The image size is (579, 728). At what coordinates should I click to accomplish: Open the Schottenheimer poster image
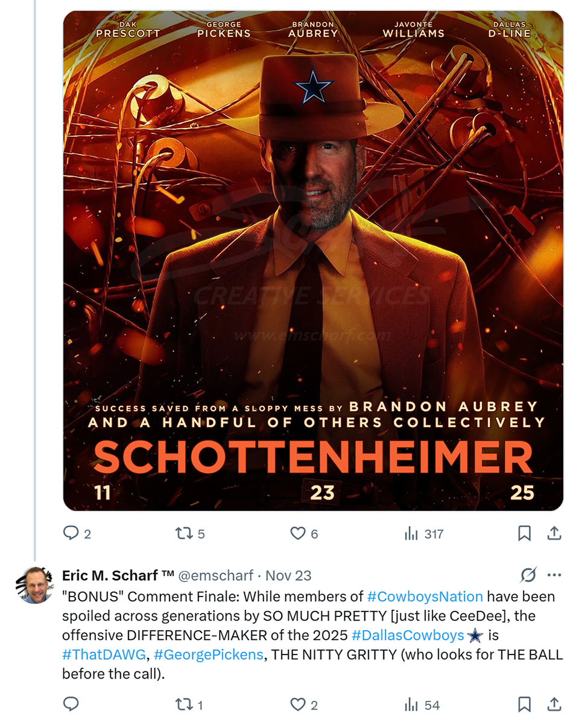click(x=313, y=261)
